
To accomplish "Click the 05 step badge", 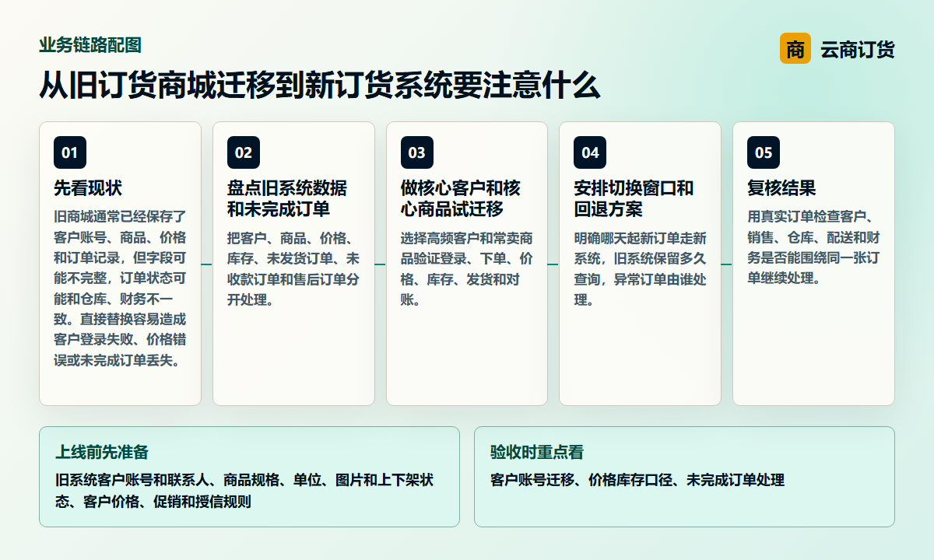I will (x=764, y=152).
